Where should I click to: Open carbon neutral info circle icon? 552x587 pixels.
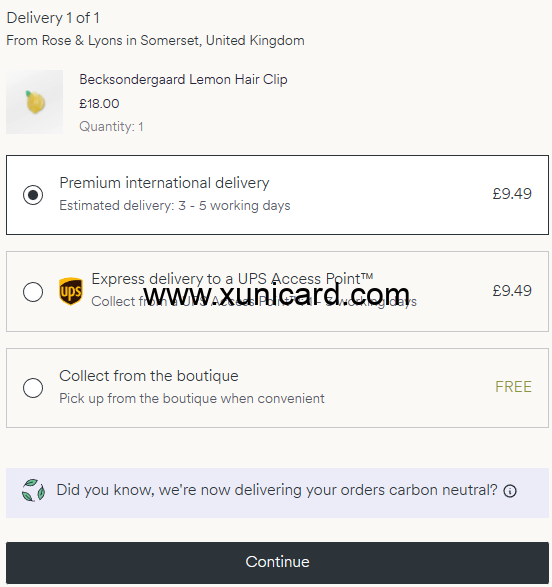click(x=510, y=491)
